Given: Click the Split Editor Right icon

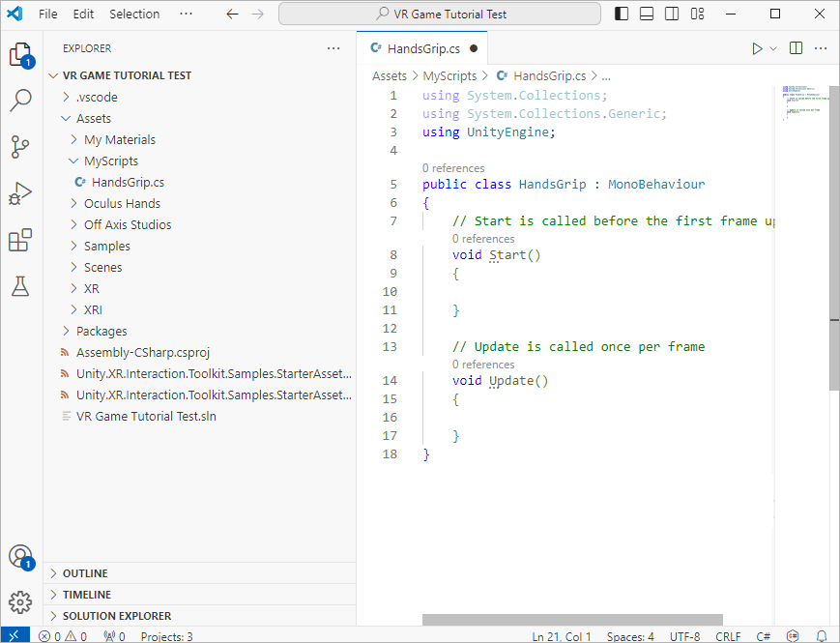Looking at the screenshot, I should (796, 48).
